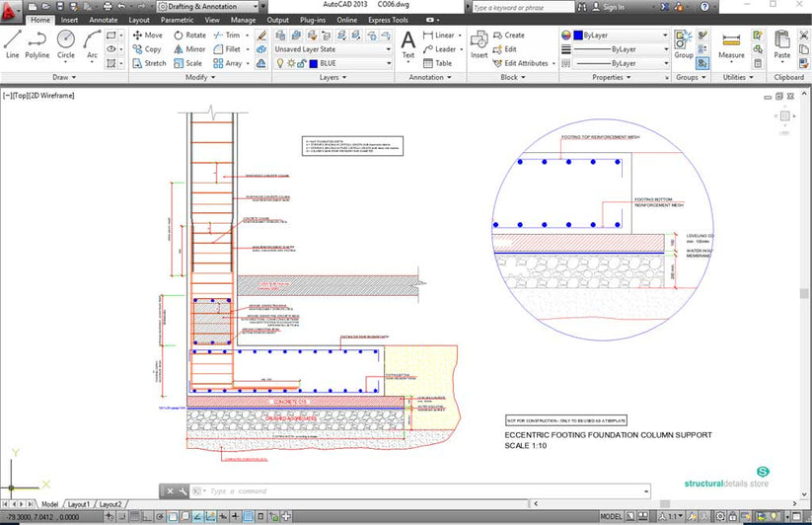Open Edit Attributes tool
The height and width of the screenshot is (525, 812).
coord(521,63)
